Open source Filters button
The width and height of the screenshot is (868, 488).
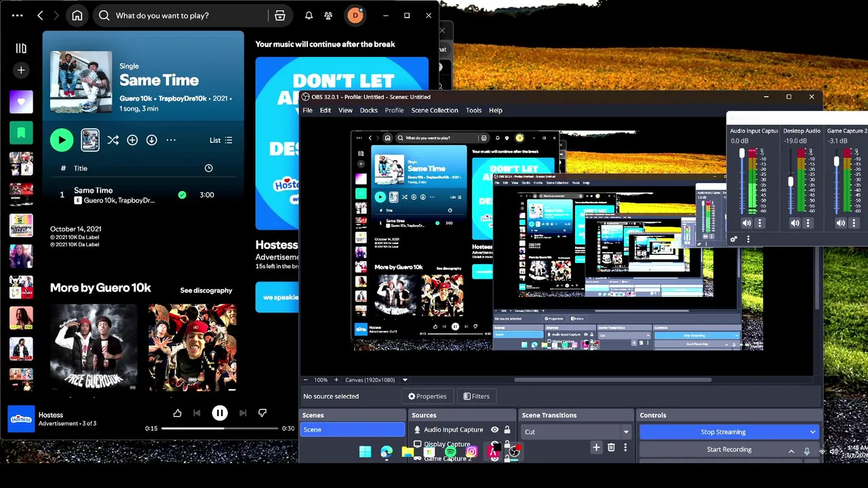[x=476, y=396]
